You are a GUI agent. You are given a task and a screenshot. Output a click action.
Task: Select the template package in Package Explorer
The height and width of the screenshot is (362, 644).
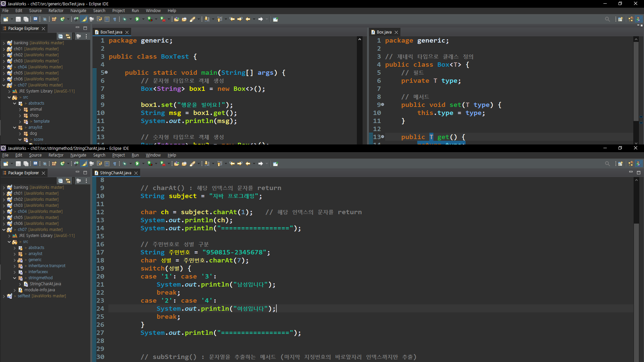pos(42,121)
